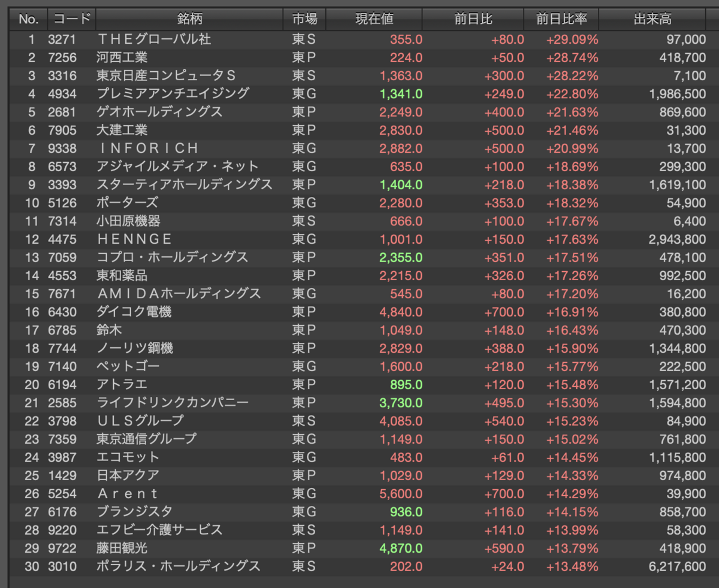Select スターティアホールディングス stock name
This screenshot has width=719, height=588.
185,184
